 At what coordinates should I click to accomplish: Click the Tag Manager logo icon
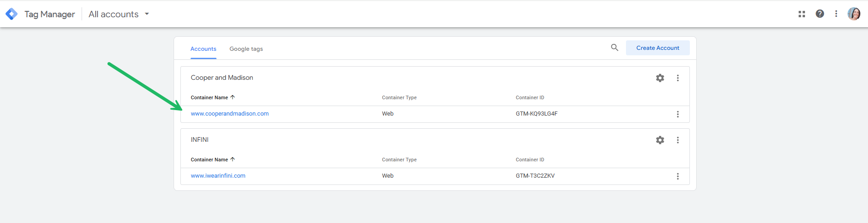click(x=11, y=14)
